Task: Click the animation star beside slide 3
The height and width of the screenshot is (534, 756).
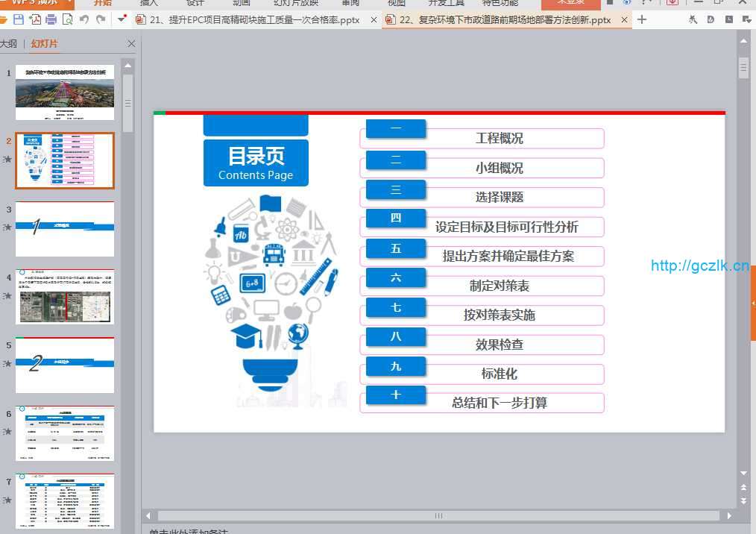Action: pyautogui.click(x=7, y=227)
